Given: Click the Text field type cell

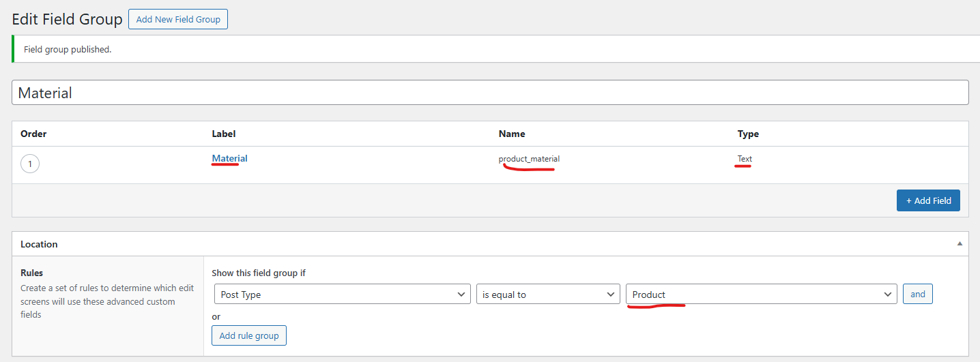Looking at the screenshot, I should 745,159.
